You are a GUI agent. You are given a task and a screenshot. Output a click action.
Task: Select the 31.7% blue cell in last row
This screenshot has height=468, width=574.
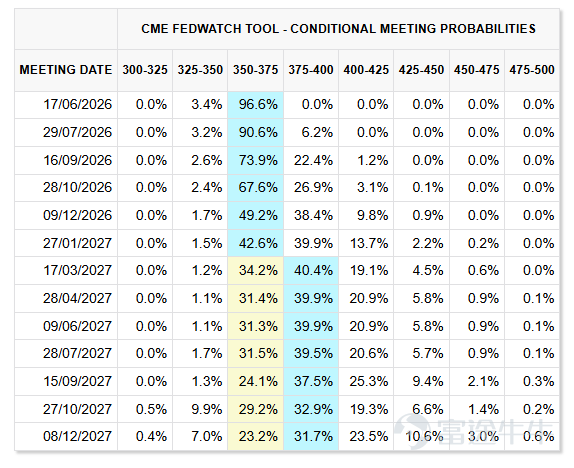coord(311,437)
